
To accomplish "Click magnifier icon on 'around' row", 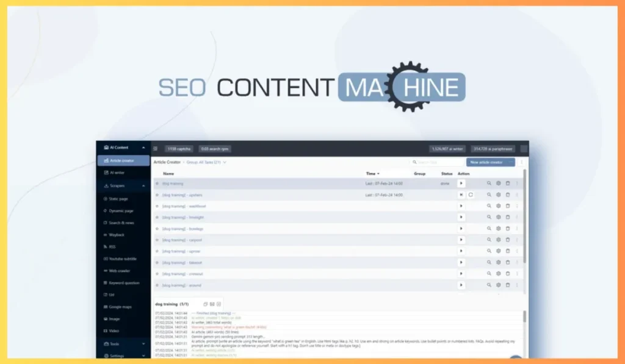I will 489,285.
